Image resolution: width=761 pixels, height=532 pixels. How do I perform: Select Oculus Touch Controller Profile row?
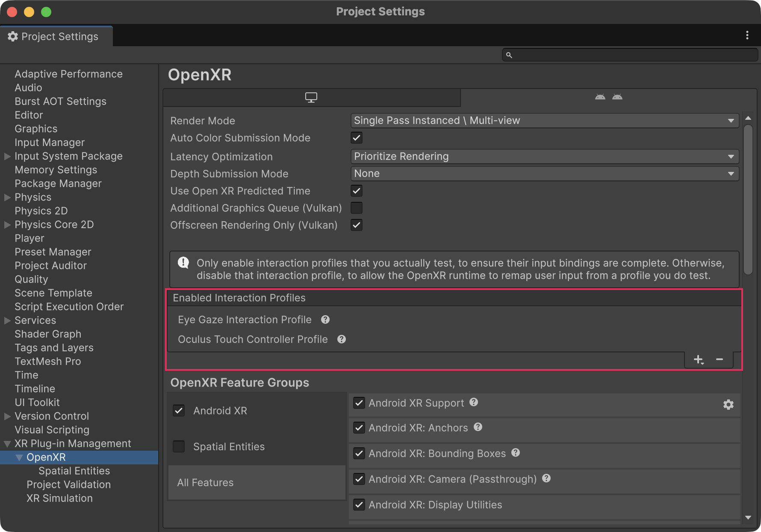[454, 339]
